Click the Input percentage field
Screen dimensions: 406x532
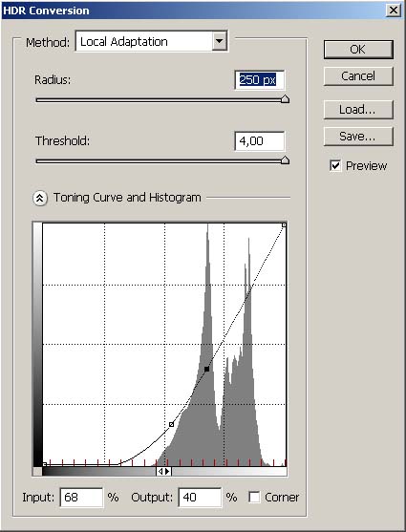(81, 498)
